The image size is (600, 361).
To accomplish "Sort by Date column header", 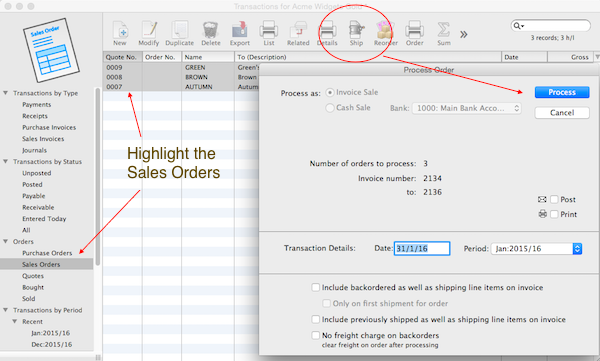I will pyautogui.click(x=524, y=57).
